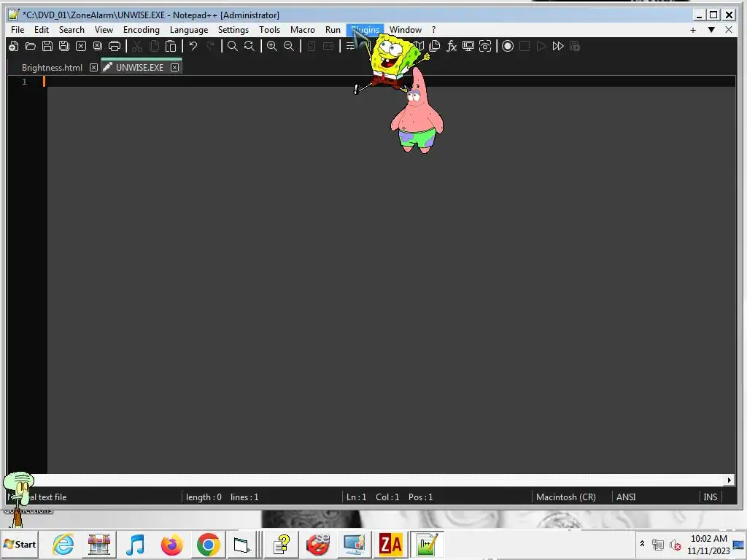Switch to the Brightness.html tab
The width and height of the screenshot is (747, 560).
(52, 68)
